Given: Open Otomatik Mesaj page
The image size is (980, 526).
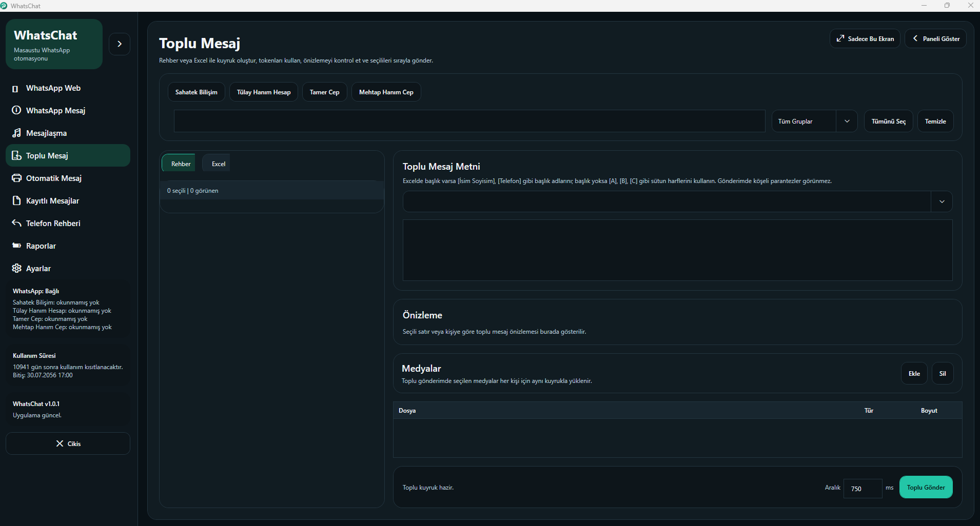Looking at the screenshot, I should 68,178.
